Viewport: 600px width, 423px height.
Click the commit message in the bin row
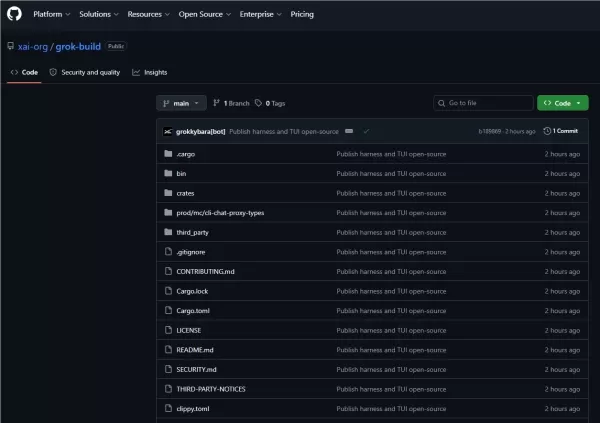coord(391,174)
